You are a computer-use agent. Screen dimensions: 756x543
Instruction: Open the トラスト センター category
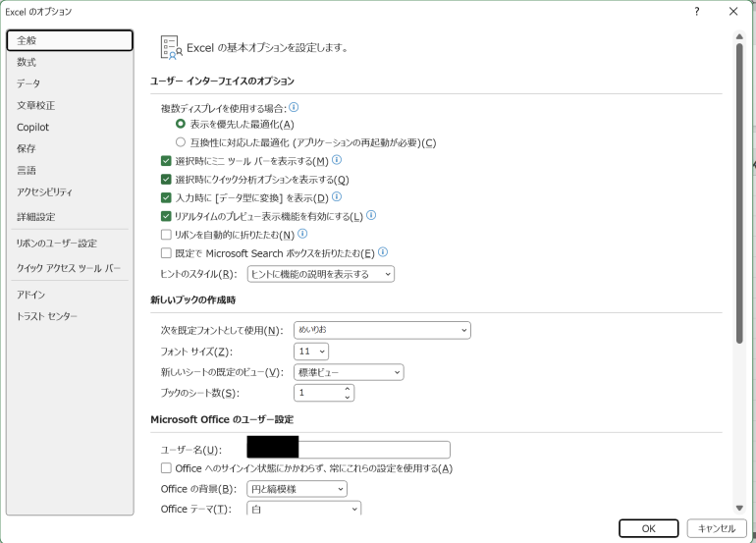(46, 316)
